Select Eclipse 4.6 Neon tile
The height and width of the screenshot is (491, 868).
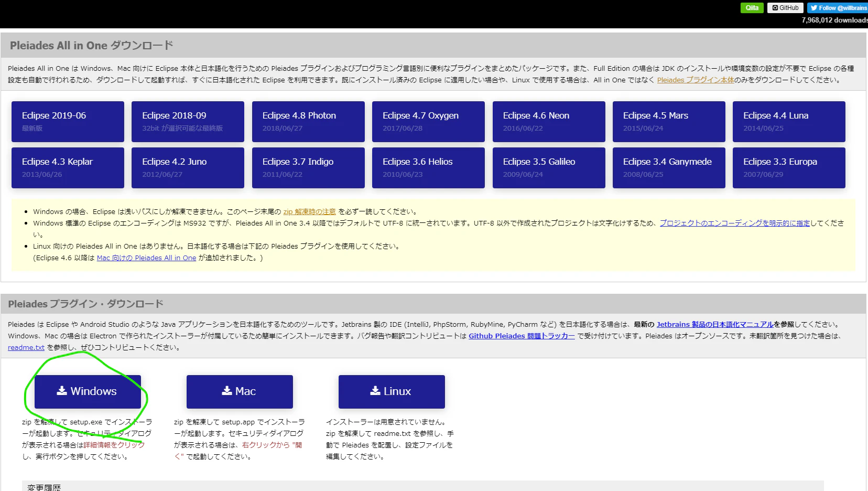click(x=549, y=122)
